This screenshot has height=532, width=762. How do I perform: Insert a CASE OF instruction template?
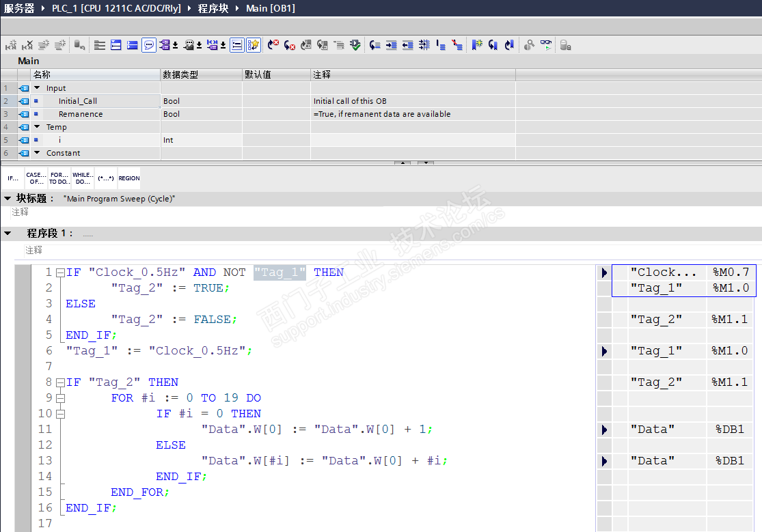point(36,178)
